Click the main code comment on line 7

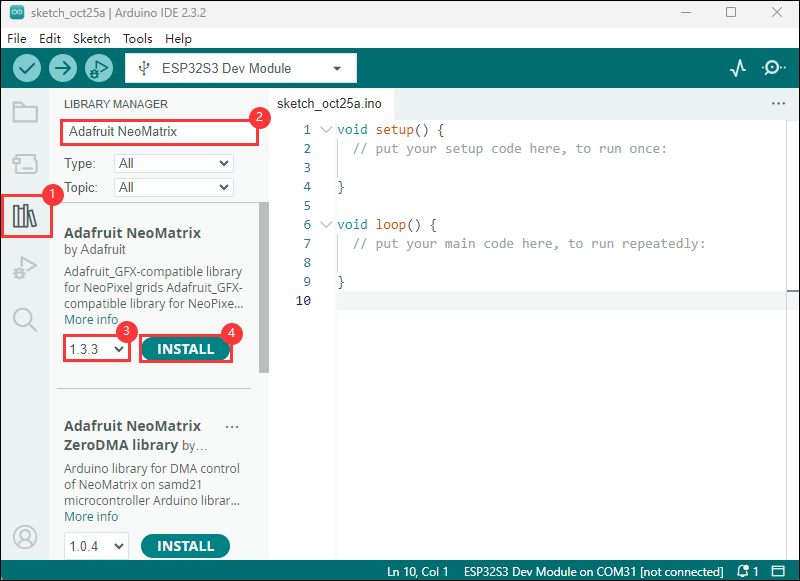(x=529, y=243)
